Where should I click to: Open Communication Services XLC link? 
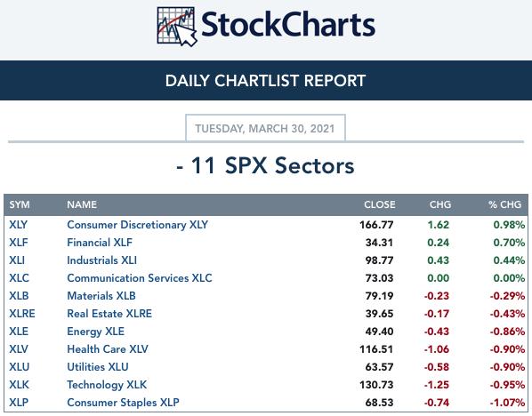(140, 278)
